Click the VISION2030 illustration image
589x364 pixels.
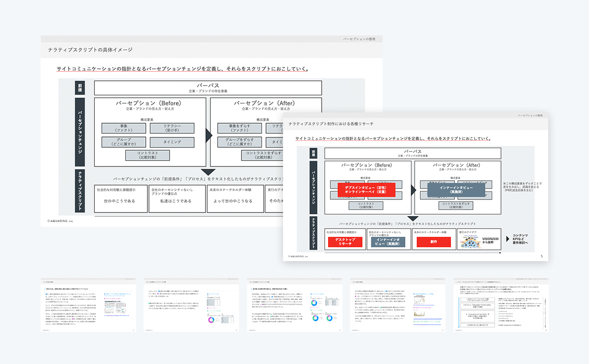pos(471,241)
